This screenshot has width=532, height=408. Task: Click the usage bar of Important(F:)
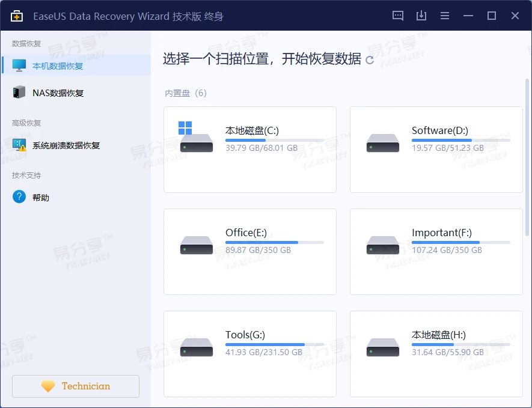tap(460, 242)
